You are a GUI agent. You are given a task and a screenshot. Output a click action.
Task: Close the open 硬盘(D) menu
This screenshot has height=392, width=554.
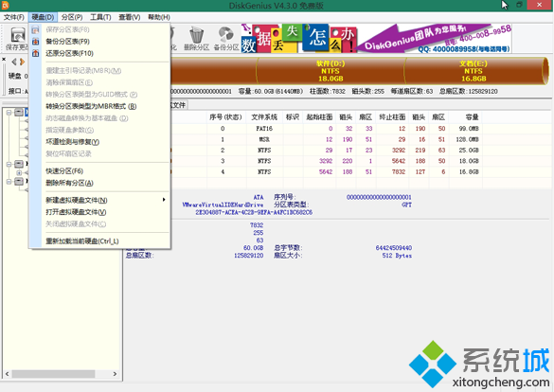tap(43, 17)
